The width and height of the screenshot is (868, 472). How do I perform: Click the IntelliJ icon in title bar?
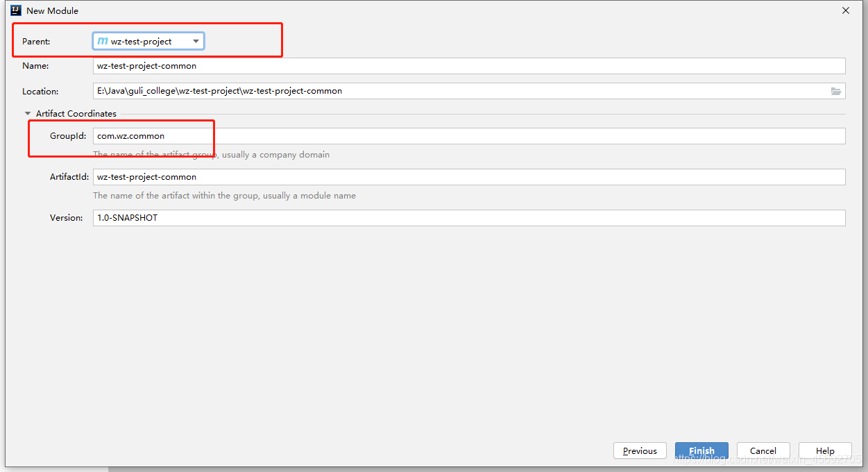[16, 10]
